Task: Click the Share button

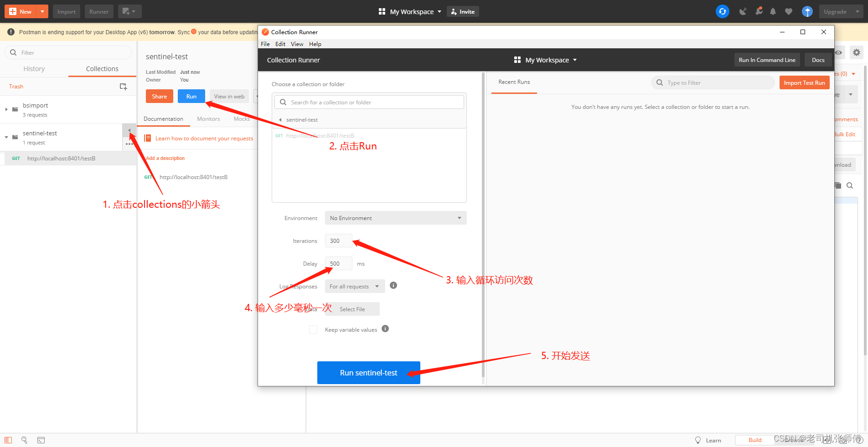Action: click(x=160, y=96)
